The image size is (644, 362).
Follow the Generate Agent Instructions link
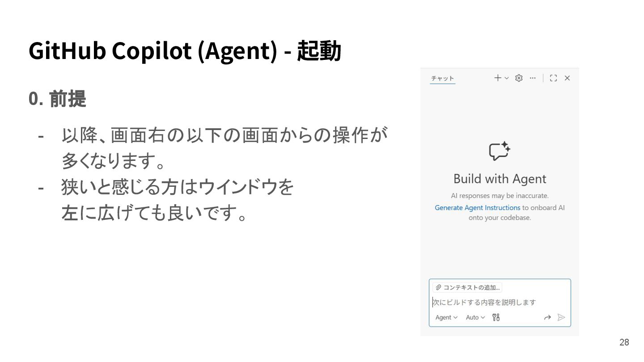pos(477,208)
